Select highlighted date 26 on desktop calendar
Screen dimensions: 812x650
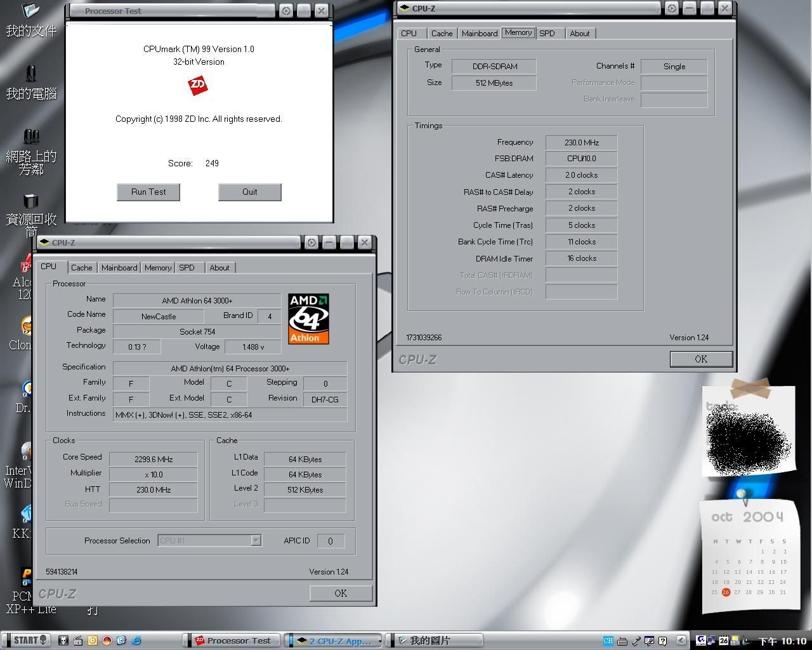(726, 592)
